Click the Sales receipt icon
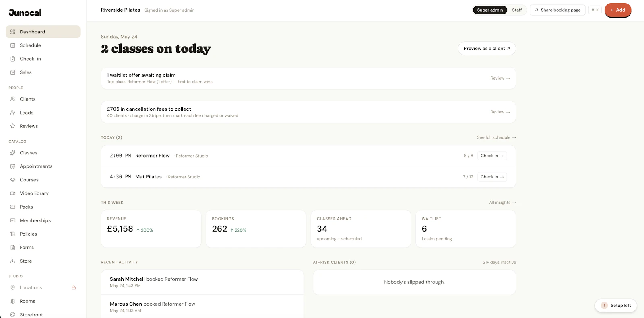The height and width of the screenshot is (318, 644). point(13,72)
